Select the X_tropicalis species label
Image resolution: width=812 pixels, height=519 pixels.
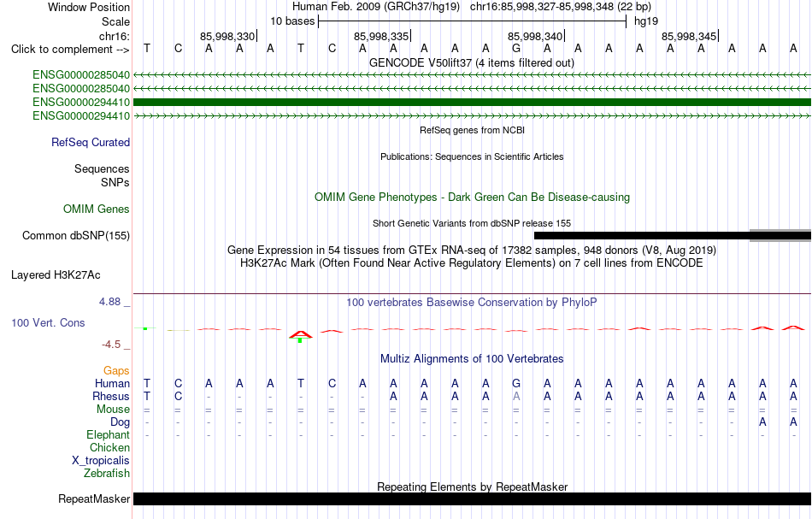(101, 461)
